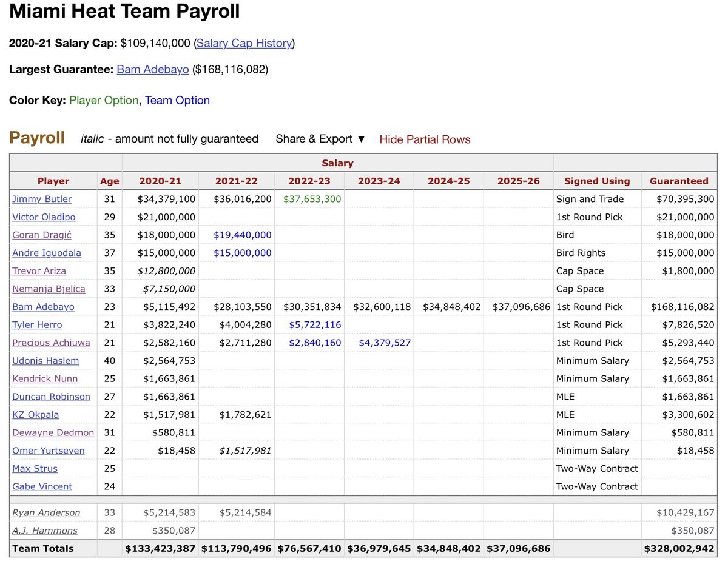Select the $133,423,387 team total cell
The height and width of the screenshot is (564, 728).
point(160,549)
